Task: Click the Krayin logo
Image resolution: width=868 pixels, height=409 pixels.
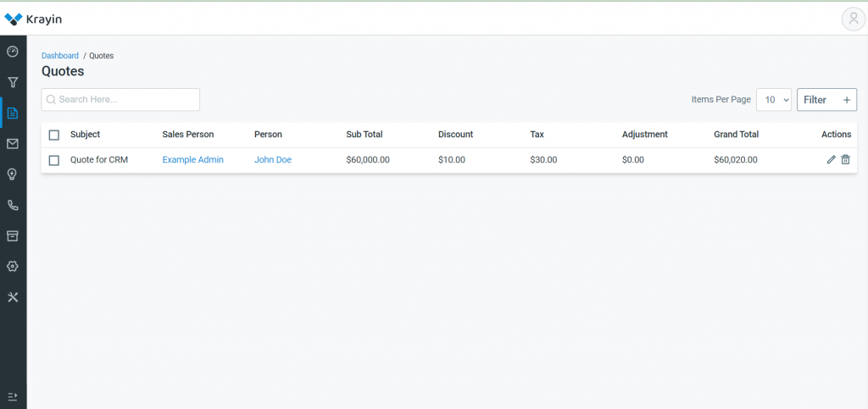Action: tap(33, 19)
